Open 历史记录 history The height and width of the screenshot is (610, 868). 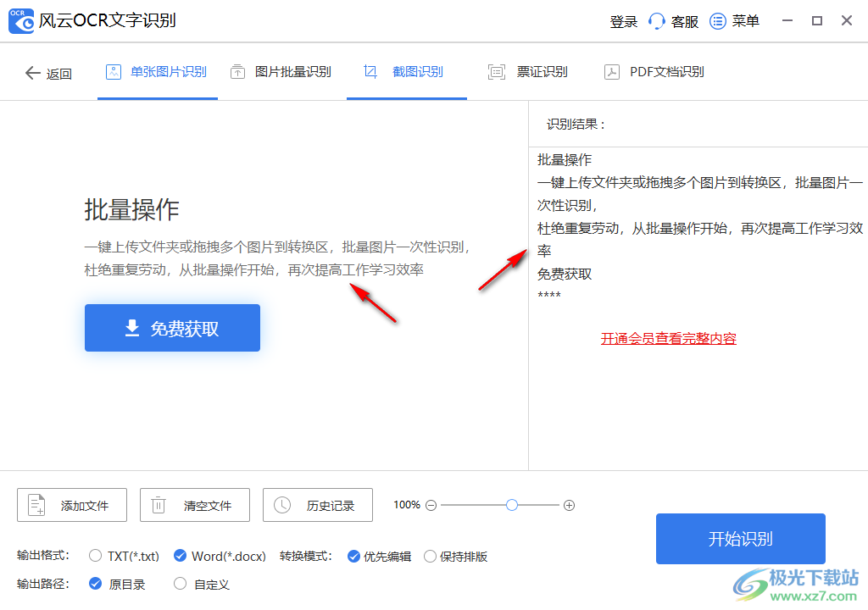318,505
